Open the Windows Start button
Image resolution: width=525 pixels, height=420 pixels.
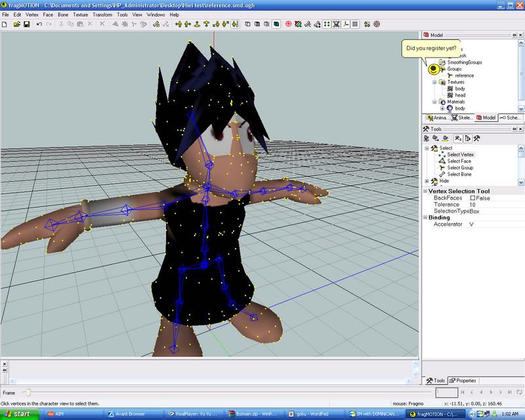click(x=20, y=414)
